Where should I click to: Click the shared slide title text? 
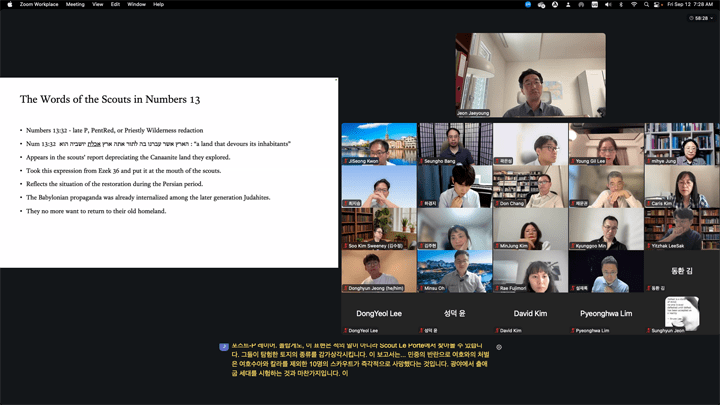[110, 99]
